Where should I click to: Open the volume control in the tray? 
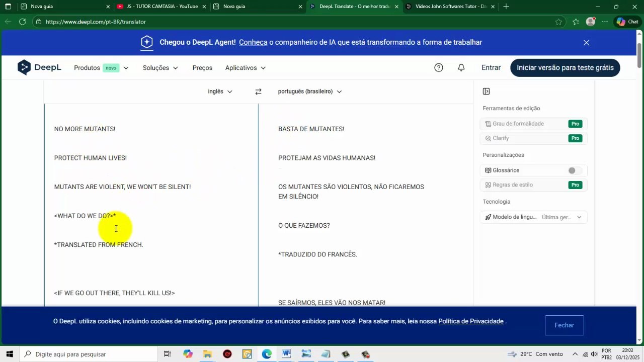[594, 354]
